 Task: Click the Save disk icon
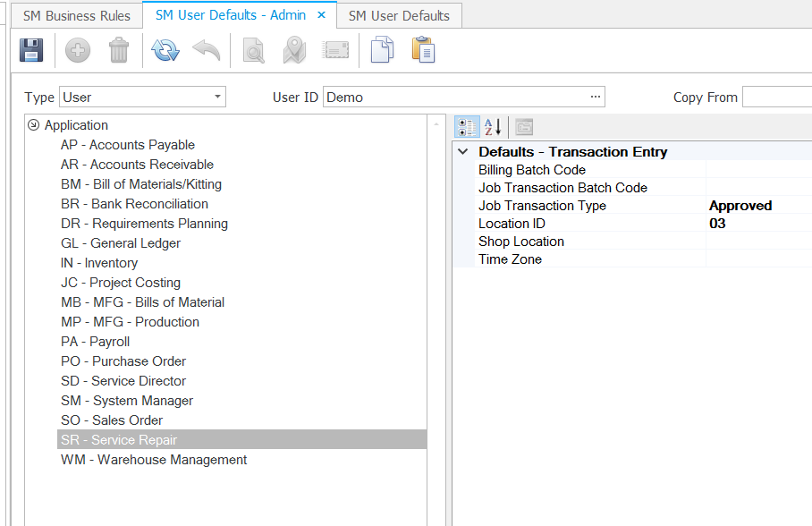(31, 51)
